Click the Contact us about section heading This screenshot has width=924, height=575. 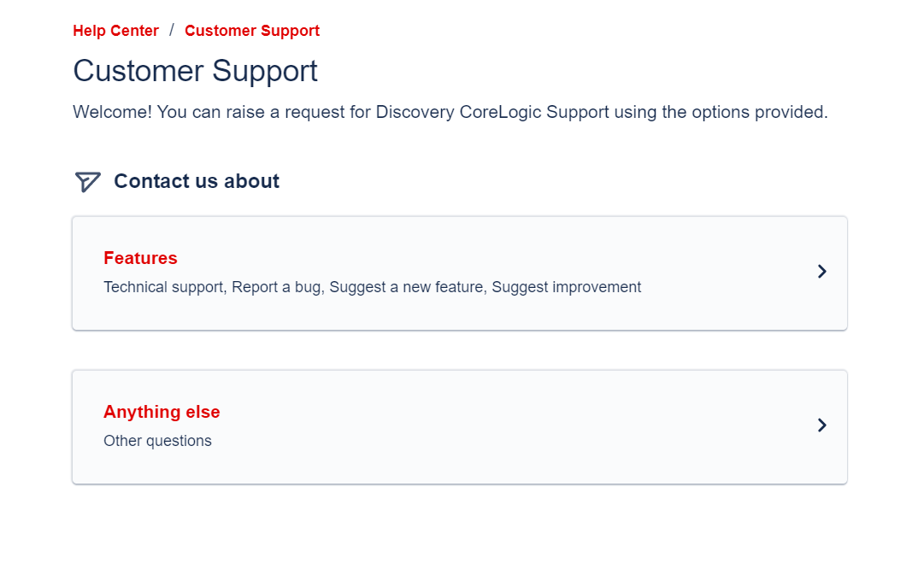[197, 181]
